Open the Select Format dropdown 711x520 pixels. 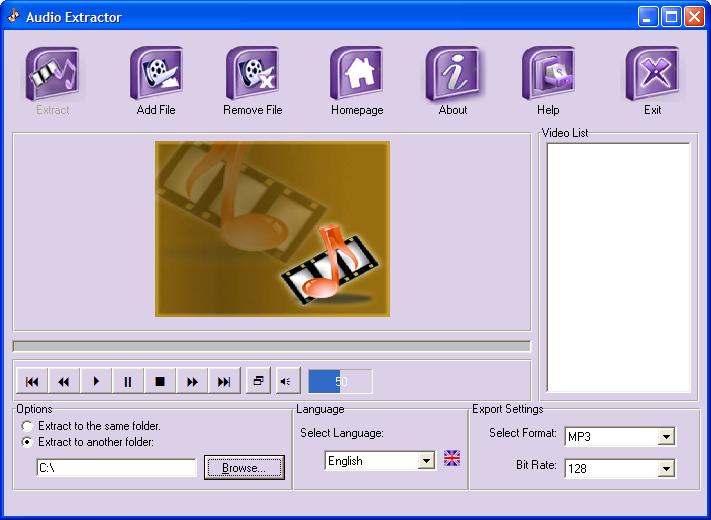620,437
